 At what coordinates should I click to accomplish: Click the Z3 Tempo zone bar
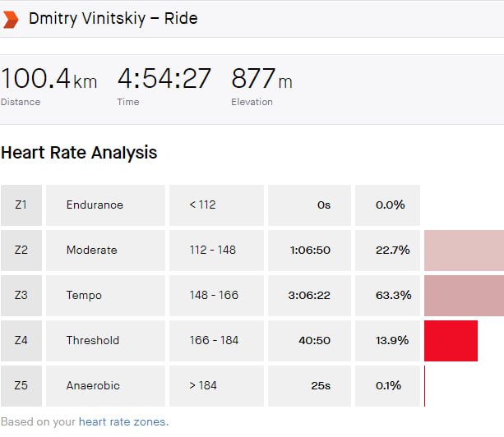pos(464,296)
